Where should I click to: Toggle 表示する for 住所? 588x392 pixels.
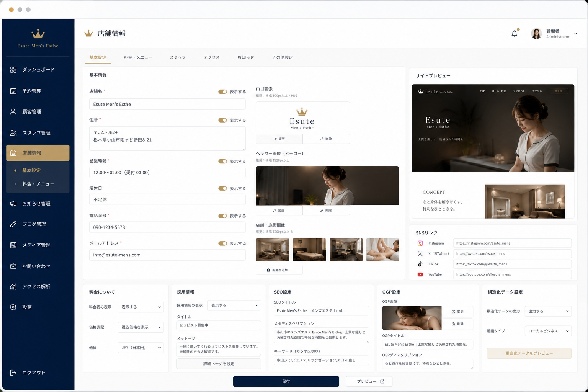[x=222, y=120]
